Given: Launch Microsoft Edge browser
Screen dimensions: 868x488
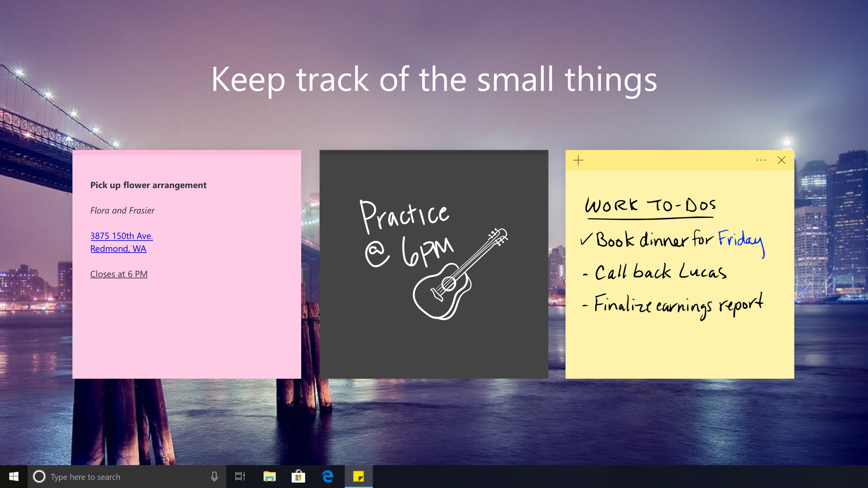Looking at the screenshot, I should point(328,477).
